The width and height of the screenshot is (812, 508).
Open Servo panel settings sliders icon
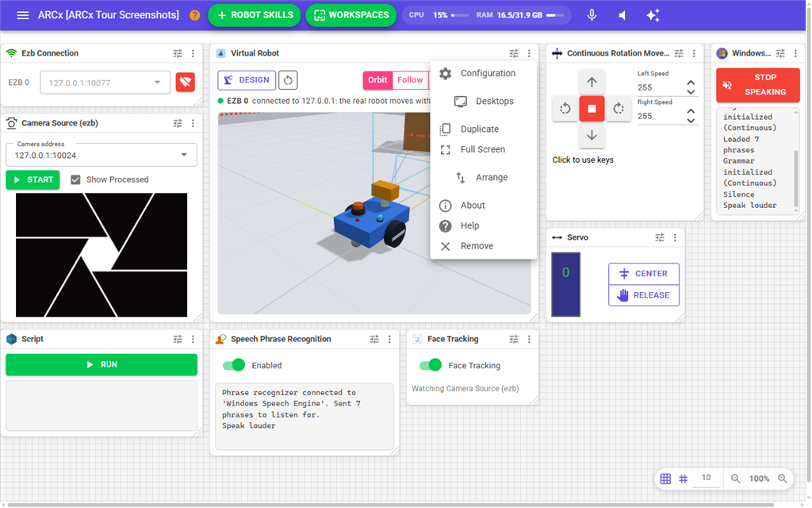click(660, 237)
